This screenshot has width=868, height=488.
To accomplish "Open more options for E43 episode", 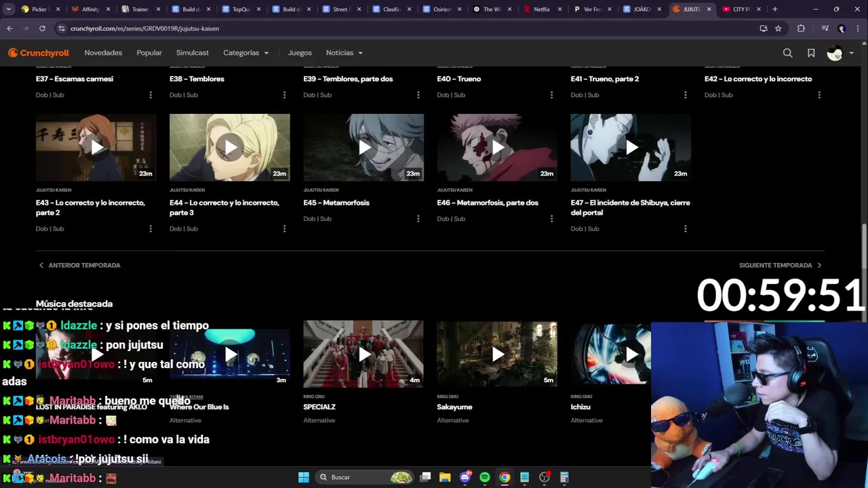I will (x=151, y=228).
